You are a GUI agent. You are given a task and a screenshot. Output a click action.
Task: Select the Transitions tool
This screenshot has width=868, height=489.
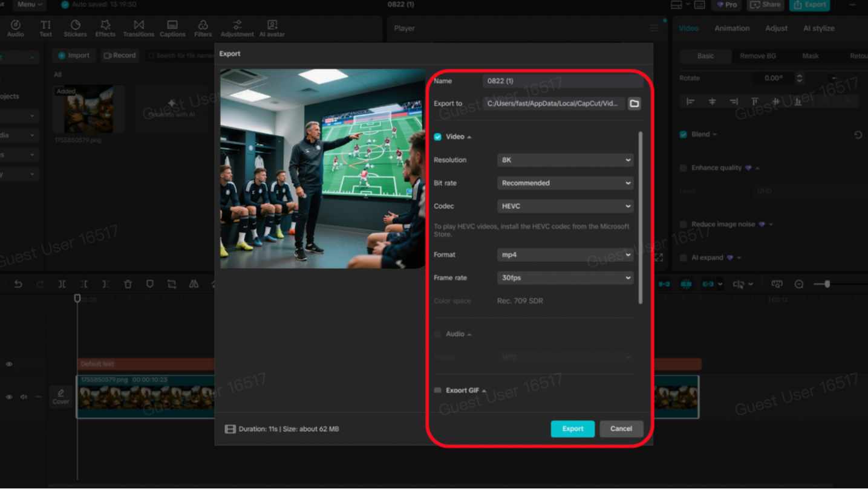coord(139,28)
